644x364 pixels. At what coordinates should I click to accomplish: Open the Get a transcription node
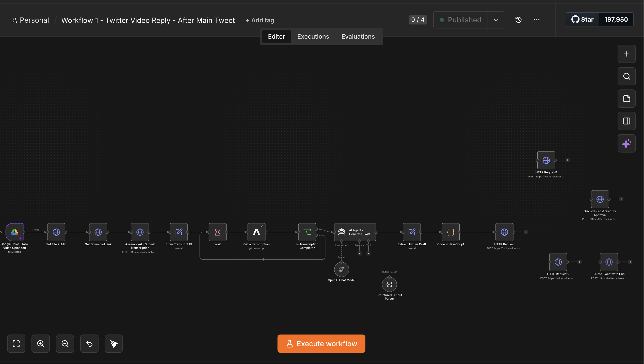tap(256, 232)
